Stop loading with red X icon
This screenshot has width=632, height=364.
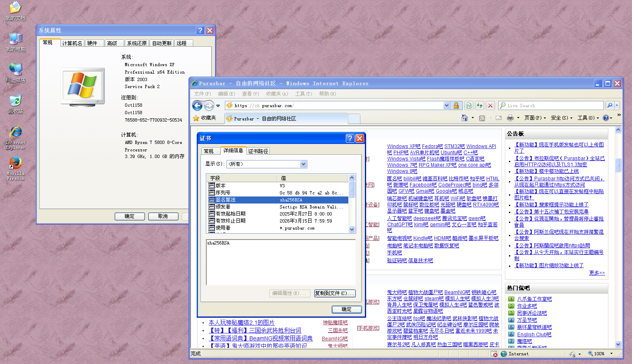(490, 105)
